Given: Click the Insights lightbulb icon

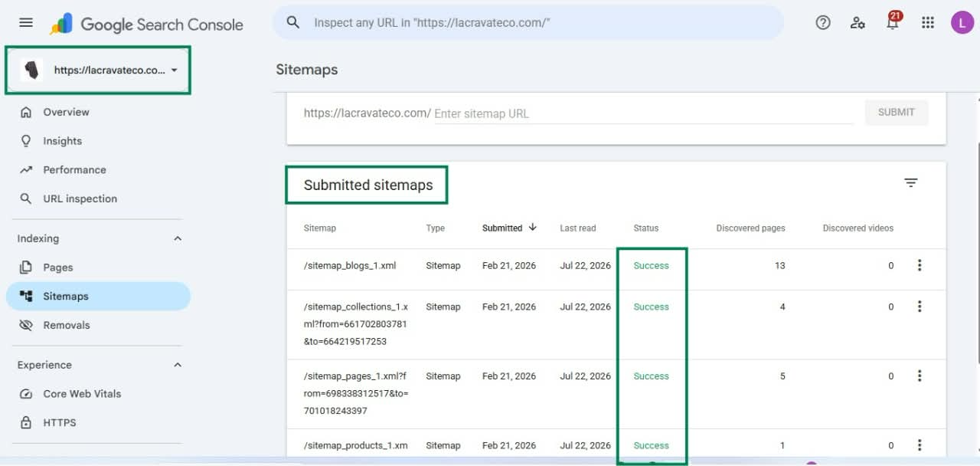Looking at the screenshot, I should coord(26,141).
